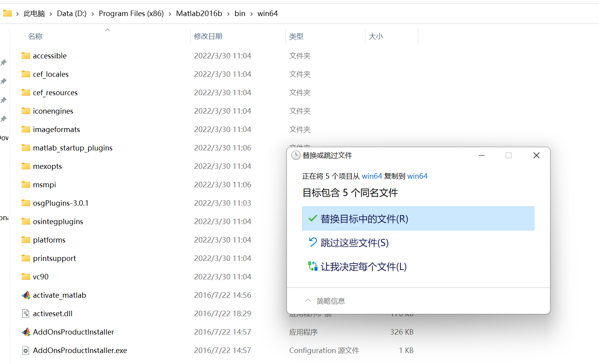Click the address bar folder icon
Viewport: 599px width, 364px height.
(7, 13)
